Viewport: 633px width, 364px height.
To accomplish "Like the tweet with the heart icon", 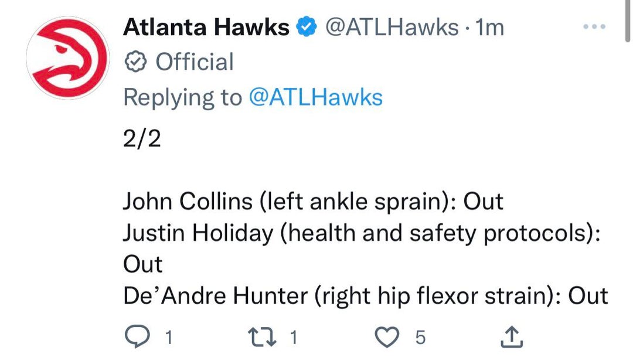I will [x=386, y=336].
